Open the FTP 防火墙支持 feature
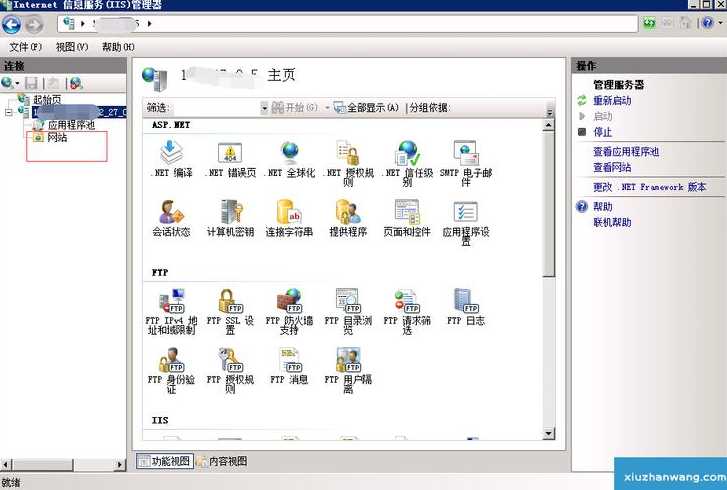The width and height of the screenshot is (727, 490). pos(289,311)
